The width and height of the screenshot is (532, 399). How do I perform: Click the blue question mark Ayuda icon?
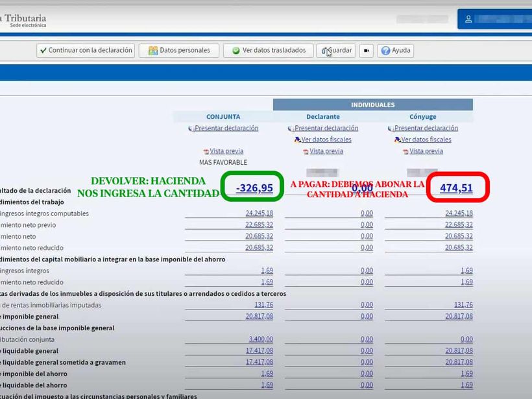385,51
